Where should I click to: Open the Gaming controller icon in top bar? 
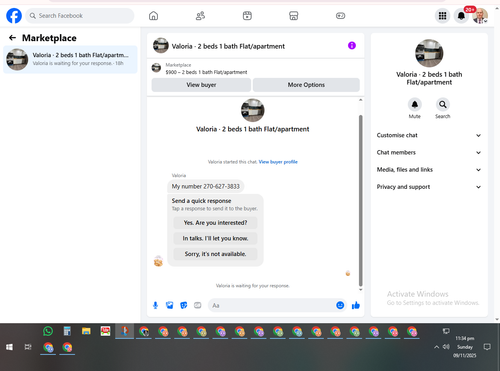pyautogui.click(x=340, y=16)
